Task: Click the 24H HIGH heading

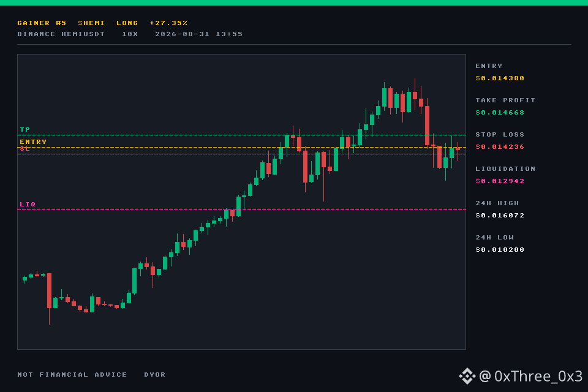Action: (x=497, y=203)
